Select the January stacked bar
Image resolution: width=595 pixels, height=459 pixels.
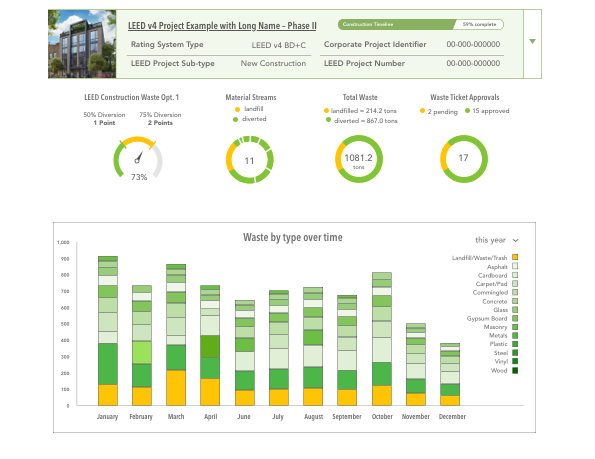(108, 331)
